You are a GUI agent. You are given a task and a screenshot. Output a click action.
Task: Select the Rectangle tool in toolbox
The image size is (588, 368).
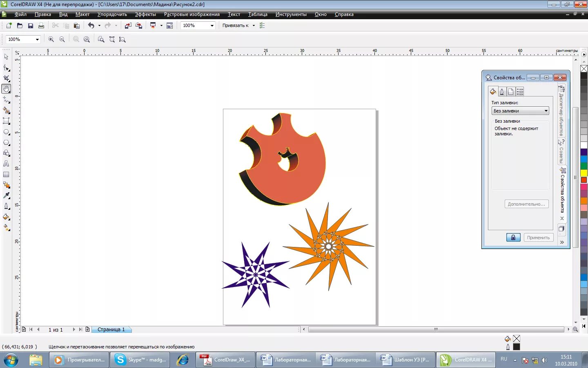(6, 121)
